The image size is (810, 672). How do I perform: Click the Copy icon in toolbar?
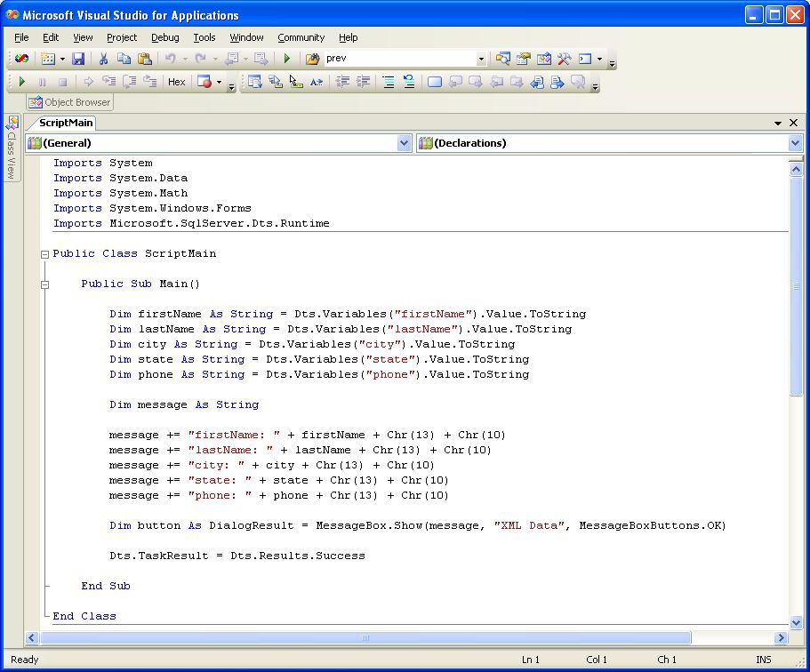[124, 59]
